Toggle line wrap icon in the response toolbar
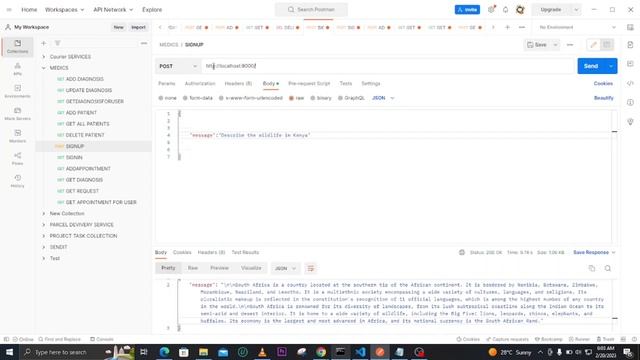The image size is (640, 360). click(x=311, y=268)
